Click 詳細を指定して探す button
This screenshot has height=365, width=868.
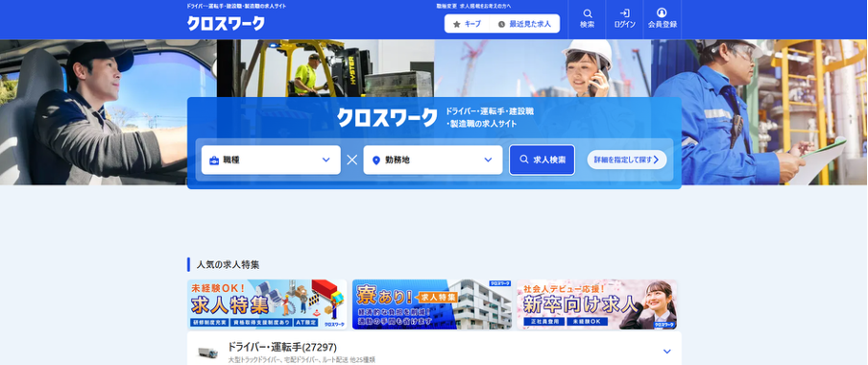point(627,160)
